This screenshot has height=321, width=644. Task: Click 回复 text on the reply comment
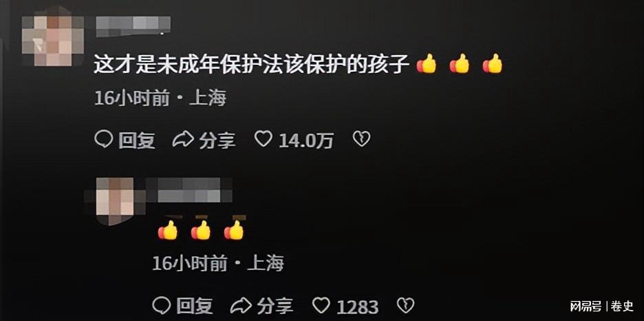(x=195, y=307)
